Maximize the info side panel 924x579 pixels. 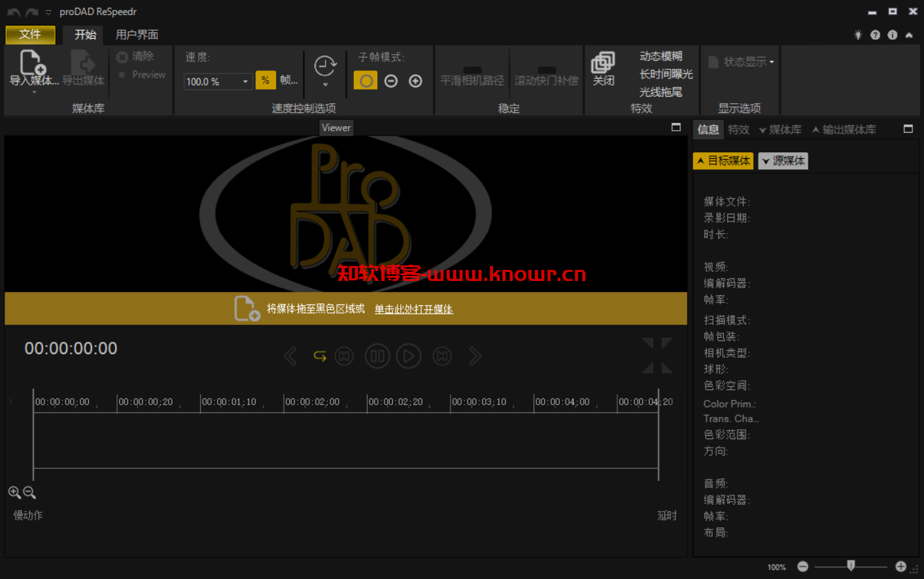point(908,129)
